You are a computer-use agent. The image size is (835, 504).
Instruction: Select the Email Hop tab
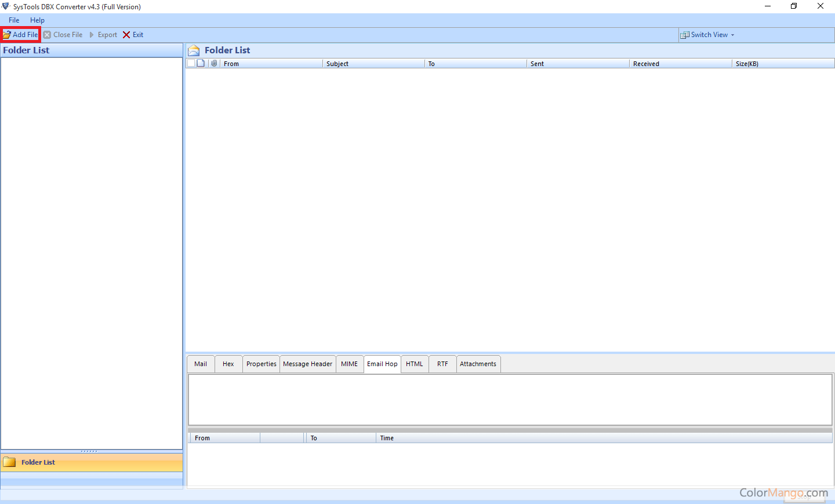point(382,364)
